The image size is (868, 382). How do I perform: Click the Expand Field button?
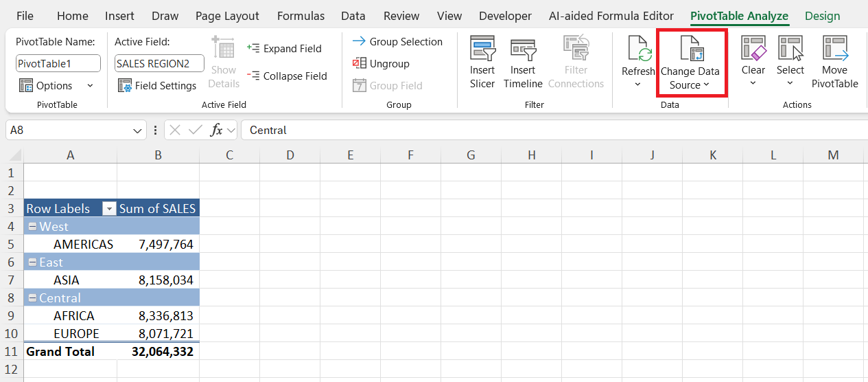[x=284, y=49]
